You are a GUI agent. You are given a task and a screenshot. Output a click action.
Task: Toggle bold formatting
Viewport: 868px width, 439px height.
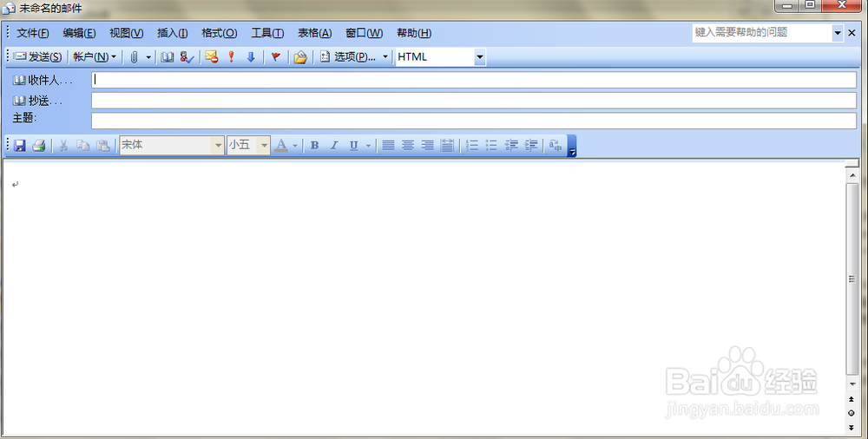coord(314,146)
